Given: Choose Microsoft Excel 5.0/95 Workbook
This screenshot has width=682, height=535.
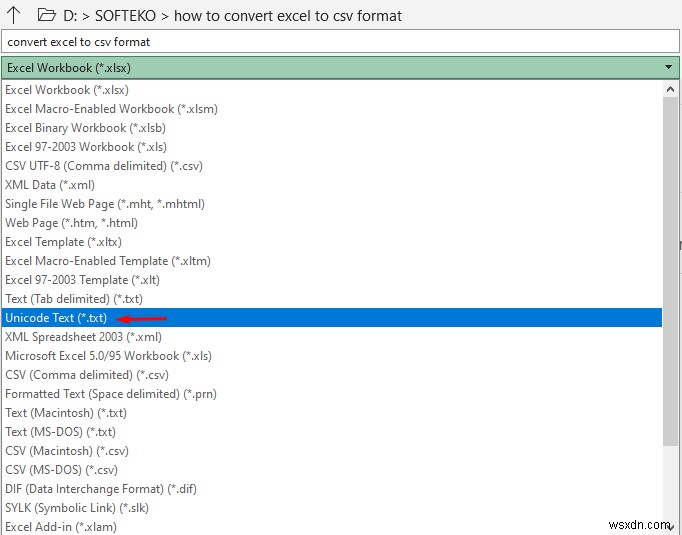Looking at the screenshot, I should pos(331,356).
